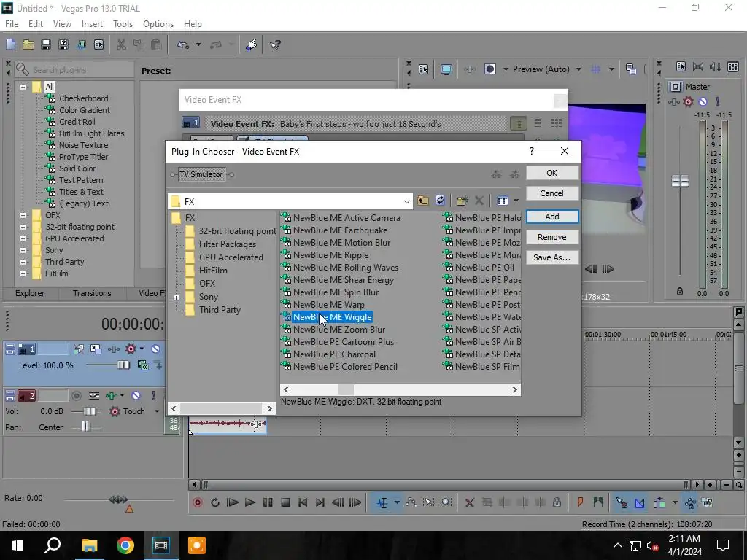Click the Search plug-ins field
747x560 pixels.
pyautogui.click(x=74, y=70)
